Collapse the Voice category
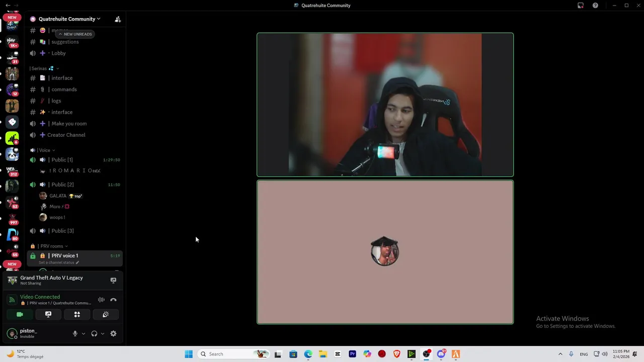Screen dimensions: 644x362 43,150
